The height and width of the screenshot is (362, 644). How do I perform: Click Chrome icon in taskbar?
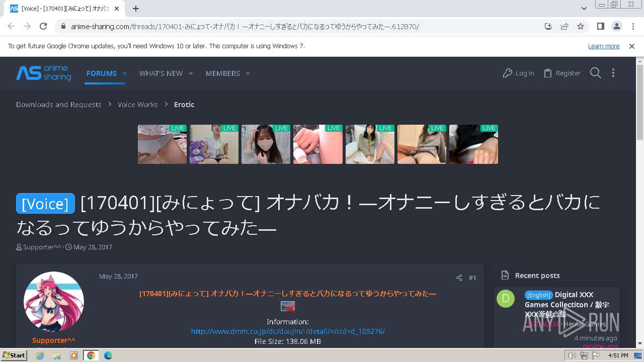pos(91,355)
